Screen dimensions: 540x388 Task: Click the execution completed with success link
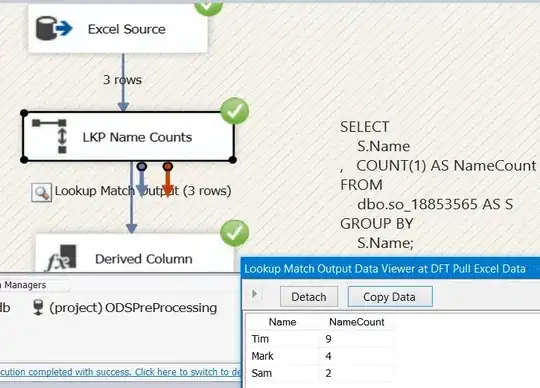pos(121,372)
